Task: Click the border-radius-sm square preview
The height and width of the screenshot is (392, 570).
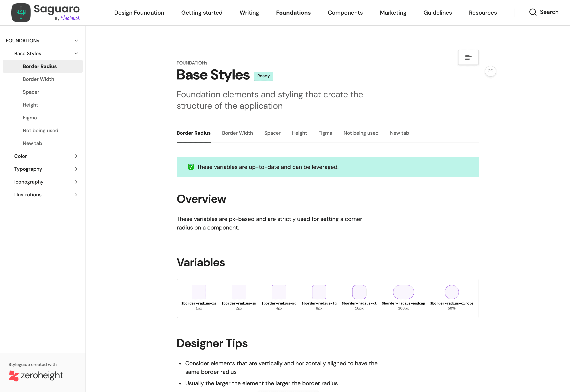Action: (239, 292)
